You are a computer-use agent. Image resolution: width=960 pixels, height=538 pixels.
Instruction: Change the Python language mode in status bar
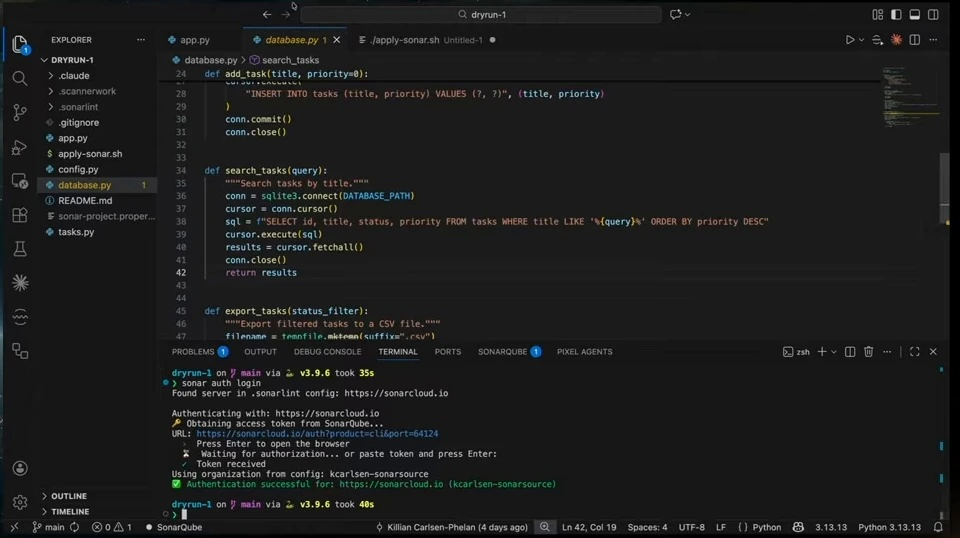coord(767,527)
